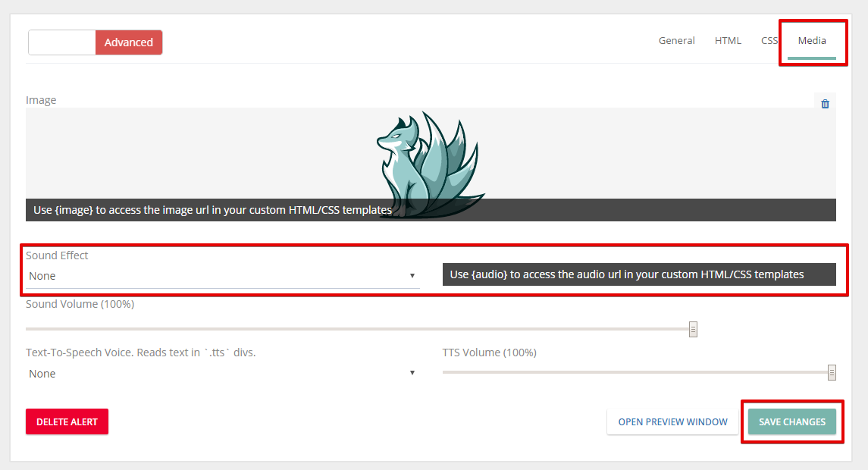Click the Image section label
This screenshot has width=868, height=470.
pyautogui.click(x=41, y=100)
